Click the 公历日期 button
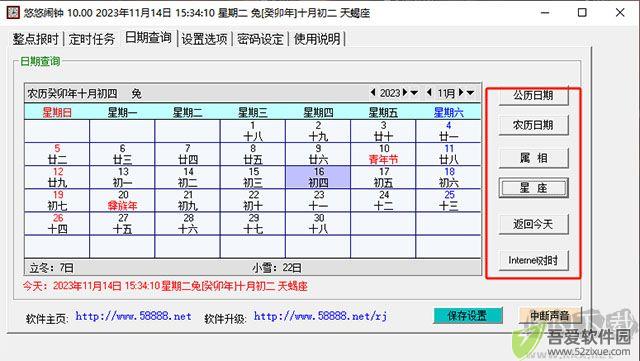 533,96
